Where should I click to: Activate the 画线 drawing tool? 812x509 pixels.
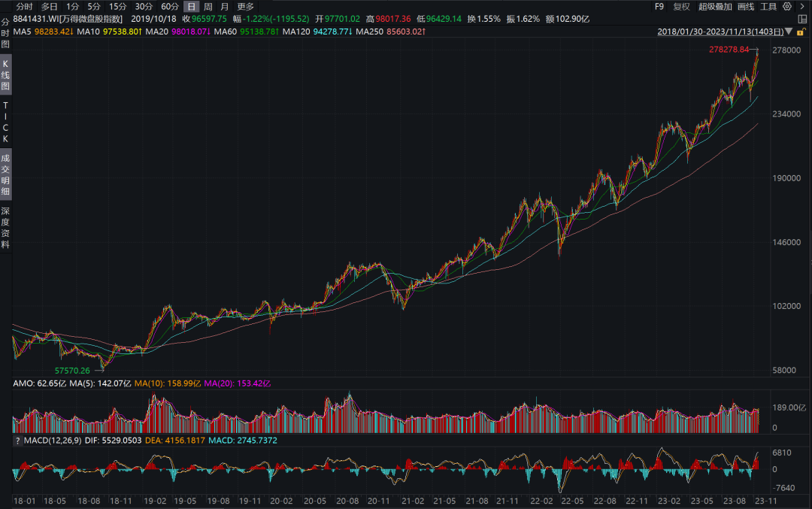point(746,7)
